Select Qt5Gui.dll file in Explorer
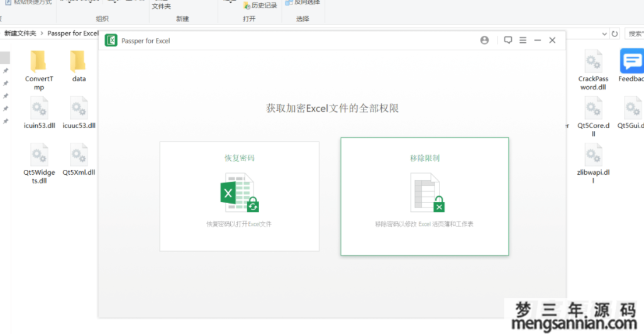Image resolution: width=644 pixels, height=334 pixels. point(631,113)
